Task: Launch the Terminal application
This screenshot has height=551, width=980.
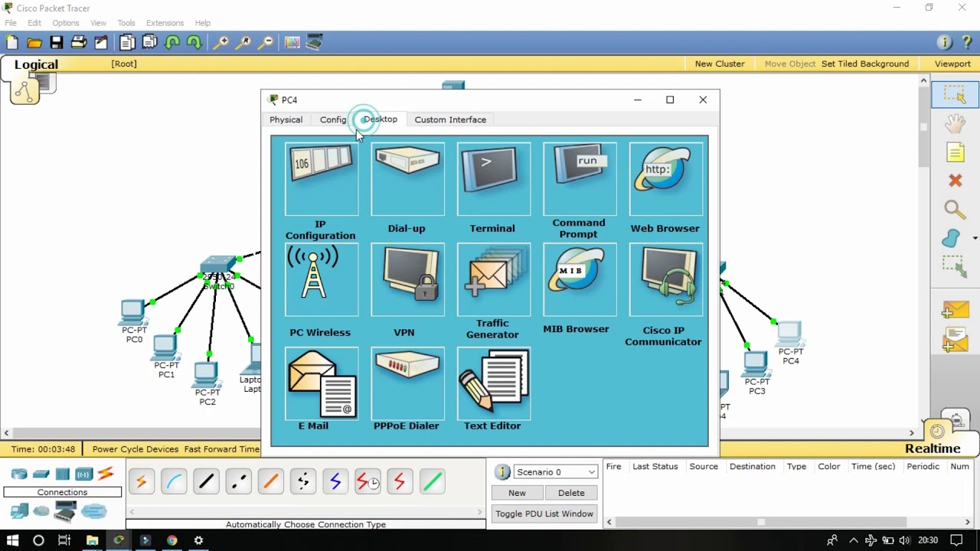Action: point(493,179)
